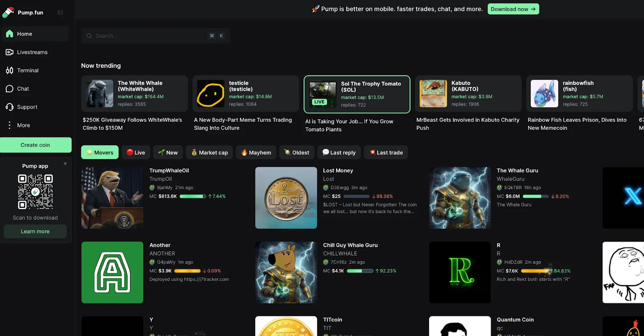Open the Quantum Coin title
Screen dimensions: 644x336
click(x=515, y=320)
